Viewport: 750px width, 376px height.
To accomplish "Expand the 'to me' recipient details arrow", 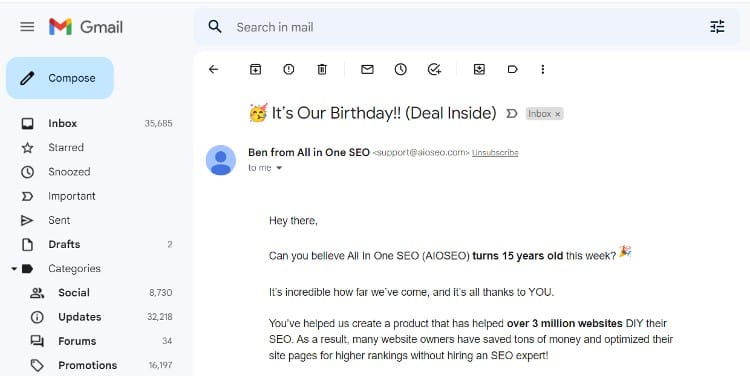I will coord(279,168).
